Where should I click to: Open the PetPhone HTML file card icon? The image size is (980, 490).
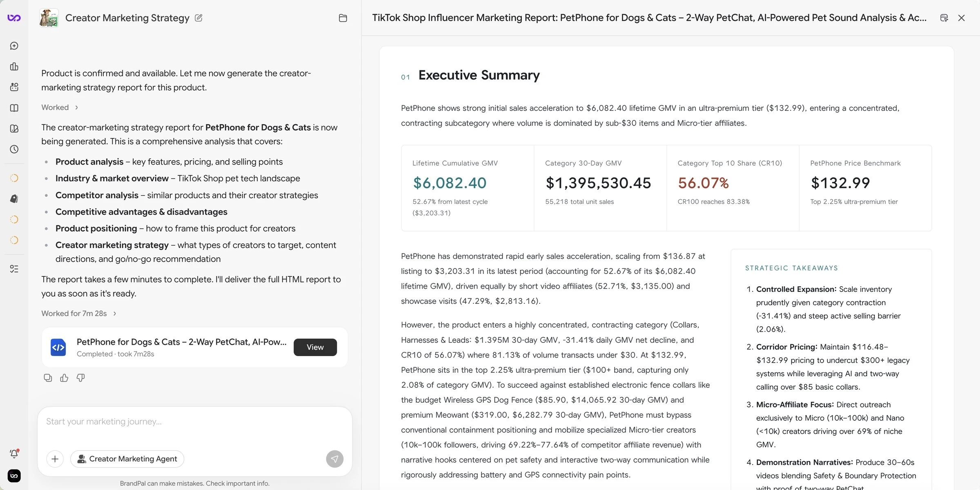tap(58, 347)
